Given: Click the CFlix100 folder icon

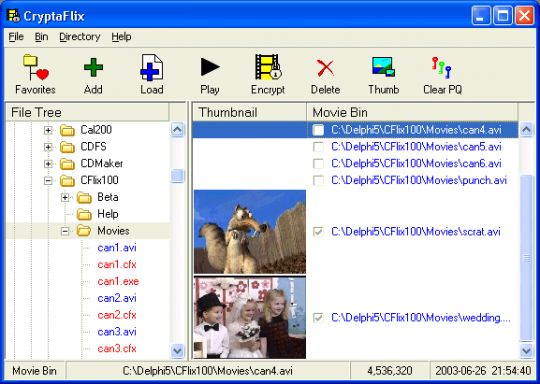Looking at the screenshot, I should tap(67, 181).
